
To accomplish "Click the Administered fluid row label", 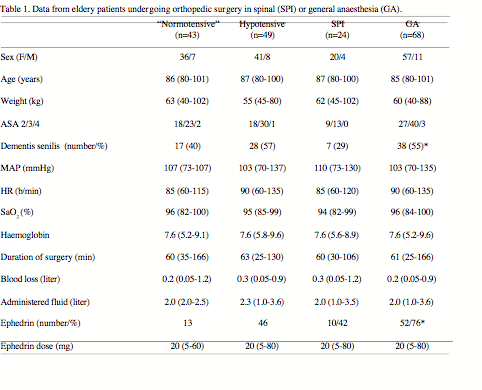I will pyautogui.click(x=45, y=302).
